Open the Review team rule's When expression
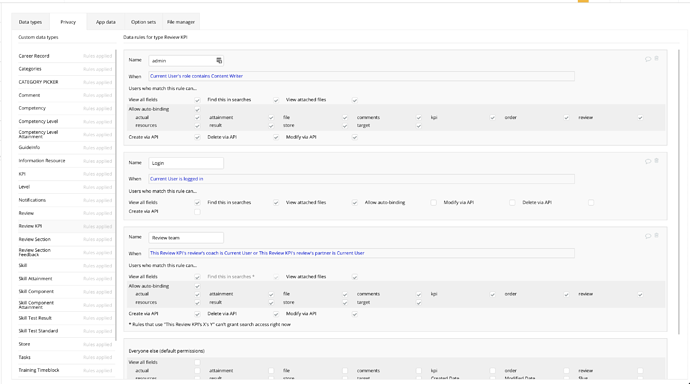The image size is (690, 384). click(x=361, y=253)
